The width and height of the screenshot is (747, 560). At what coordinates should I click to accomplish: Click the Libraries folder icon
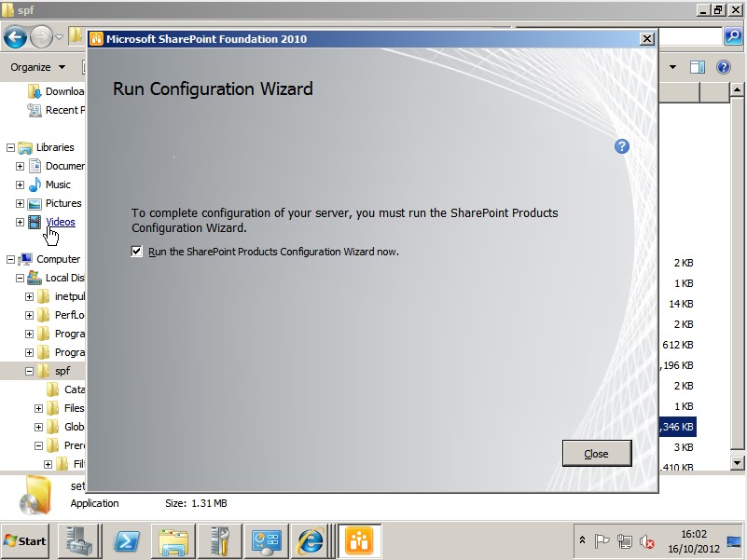point(25,147)
